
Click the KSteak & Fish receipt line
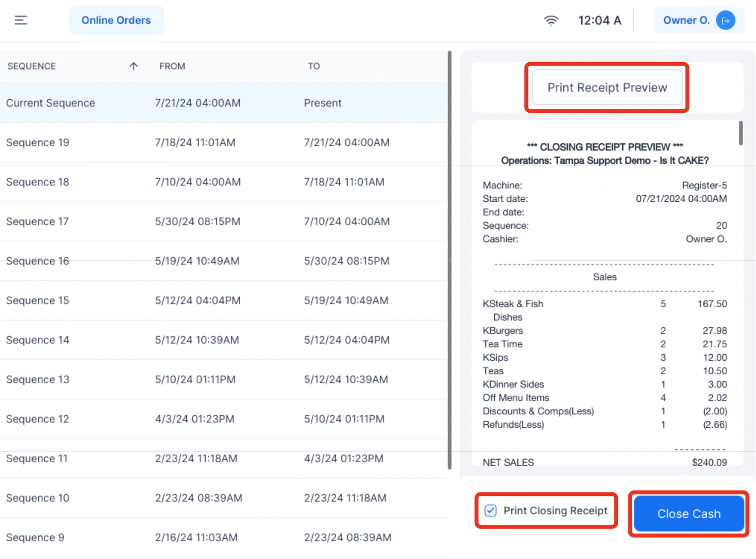(x=605, y=310)
